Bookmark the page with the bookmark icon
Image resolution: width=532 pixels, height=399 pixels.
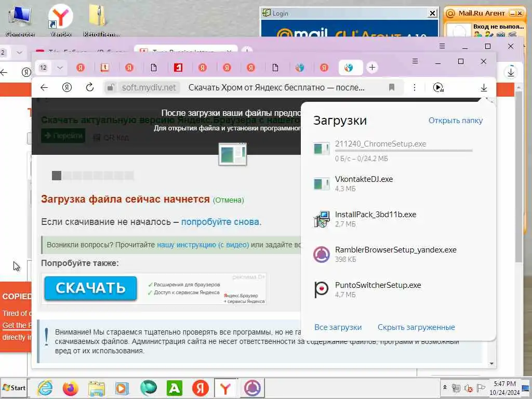pyautogui.click(x=392, y=87)
